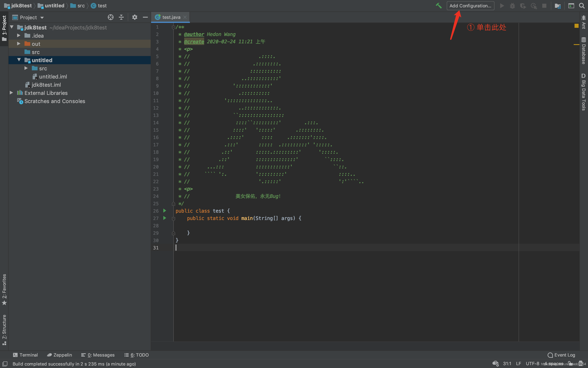
Task: Click line number 26 in gutter
Action: click(x=156, y=211)
